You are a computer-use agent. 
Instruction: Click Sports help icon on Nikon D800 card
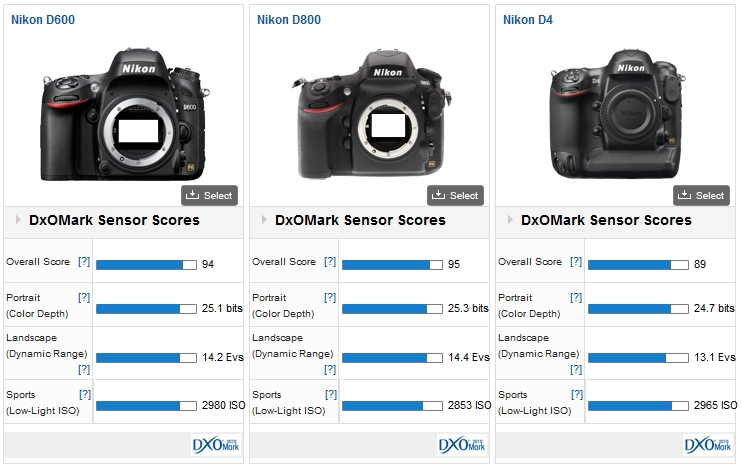[330, 395]
